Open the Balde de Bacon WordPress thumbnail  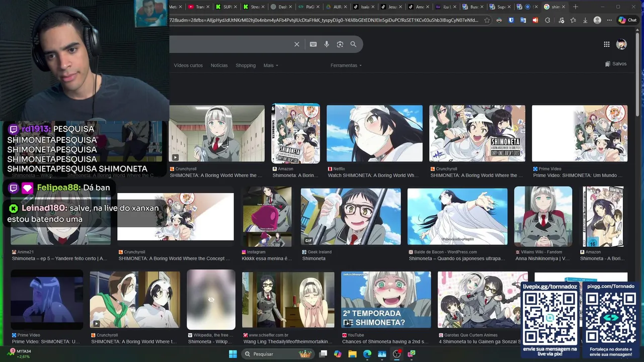(x=457, y=217)
